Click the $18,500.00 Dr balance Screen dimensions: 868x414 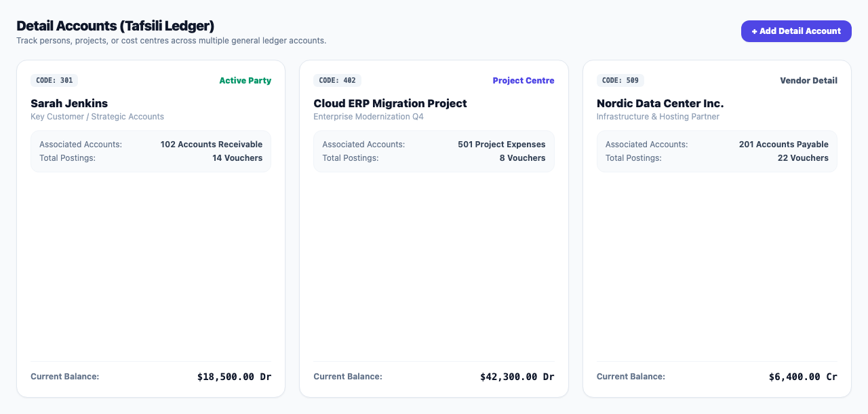(234, 377)
